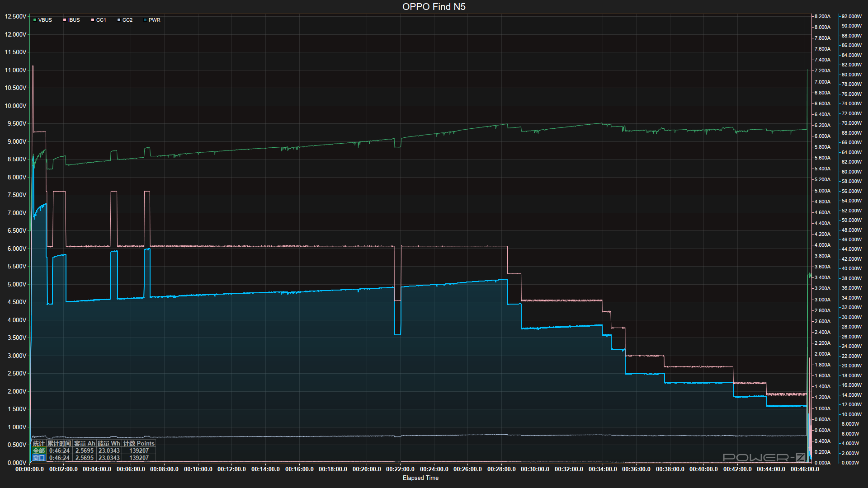The width and height of the screenshot is (868, 488).
Task: Toggle the IBUS series in the legend
Action: [x=71, y=20]
